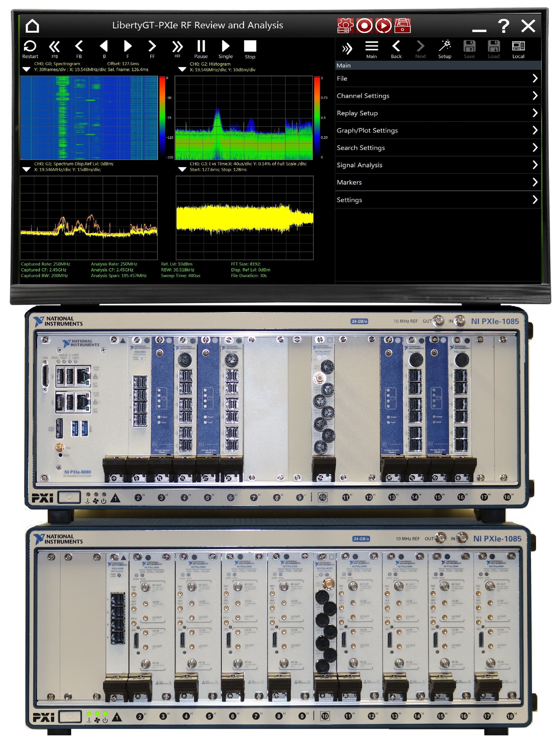Click the Load icon
560x743 pixels.
click(494, 47)
